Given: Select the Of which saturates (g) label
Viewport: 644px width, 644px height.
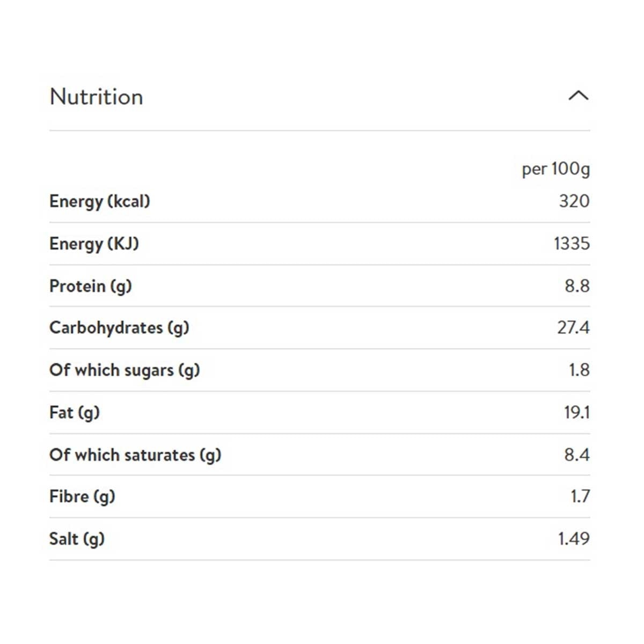Looking at the screenshot, I should (135, 455).
